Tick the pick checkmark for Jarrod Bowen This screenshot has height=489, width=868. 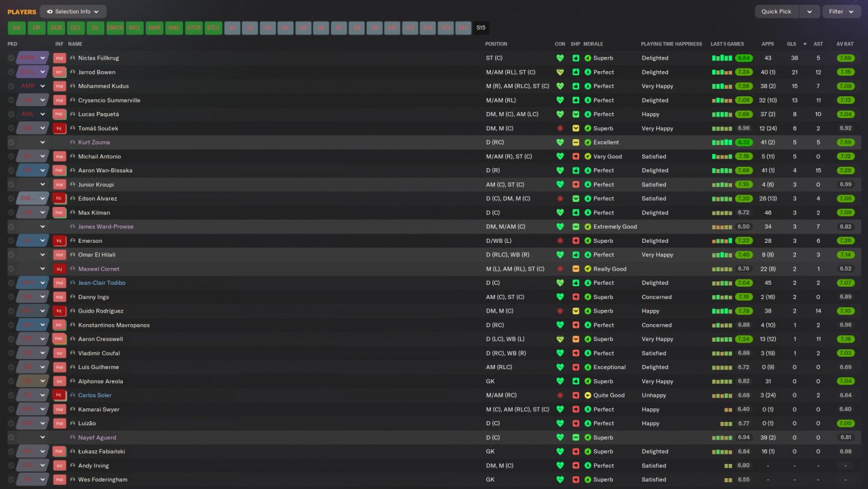click(12, 72)
